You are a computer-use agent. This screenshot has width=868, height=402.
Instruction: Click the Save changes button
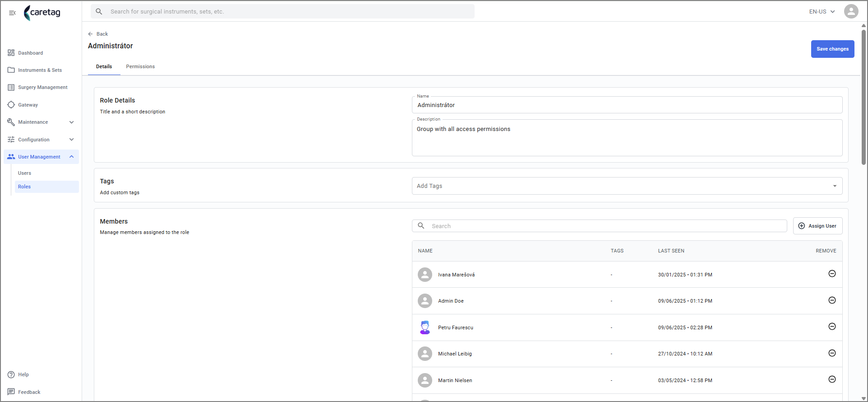point(832,49)
